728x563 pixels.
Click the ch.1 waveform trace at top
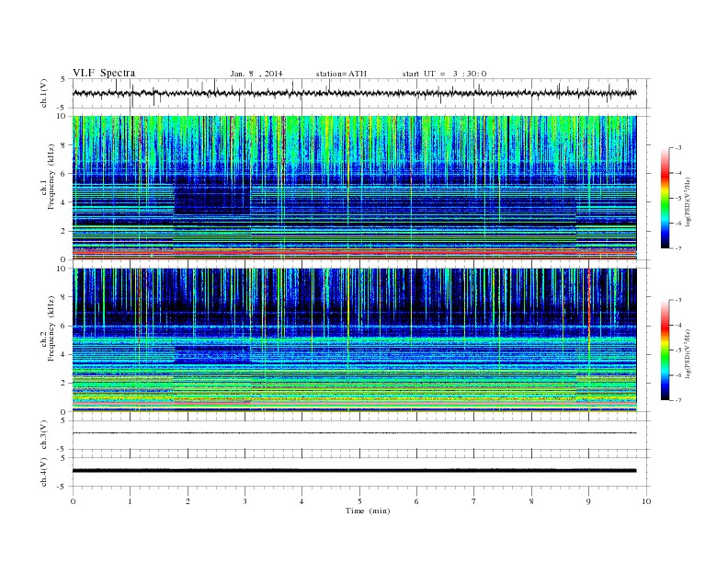tap(354, 93)
